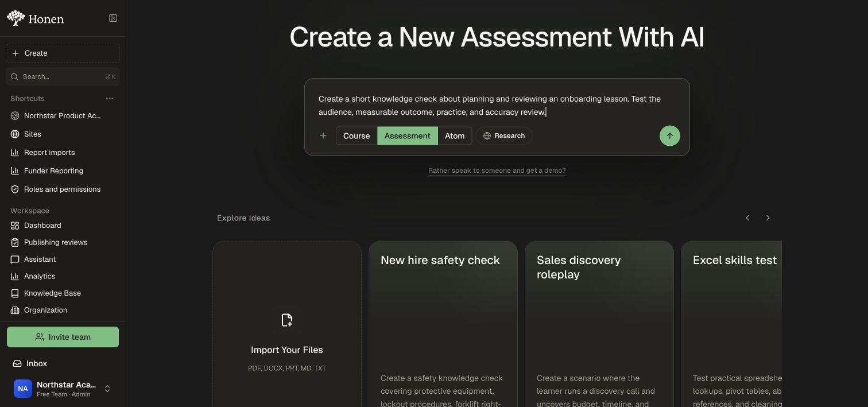Click the 'PDF, DOCX, PPT, MD, TXT' text
The height and width of the screenshot is (407, 868).
287,369
